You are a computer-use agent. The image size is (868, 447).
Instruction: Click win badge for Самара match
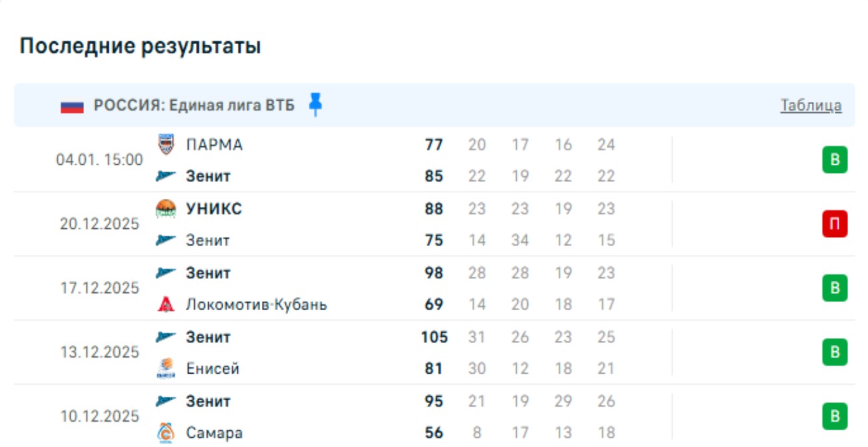tap(834, 416)
